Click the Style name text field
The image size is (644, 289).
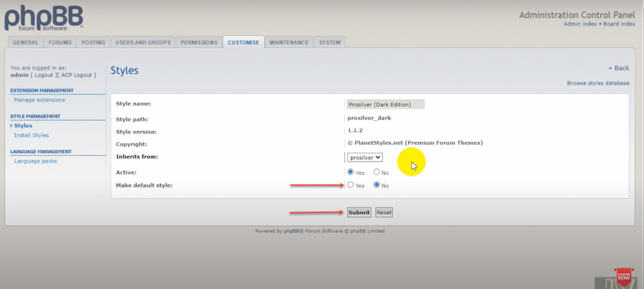pyautogui.click(x=386, y=104)
